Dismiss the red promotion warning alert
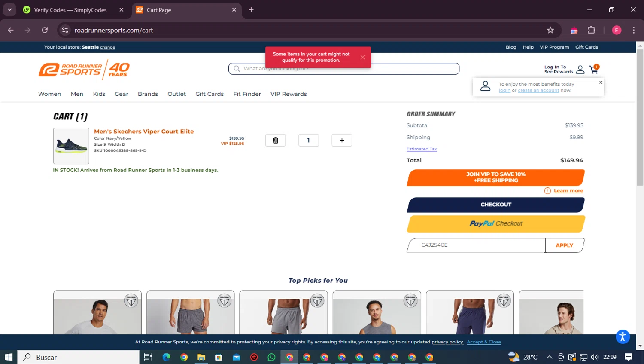This screenshot has height=364, width=644. tap(363, 57)
